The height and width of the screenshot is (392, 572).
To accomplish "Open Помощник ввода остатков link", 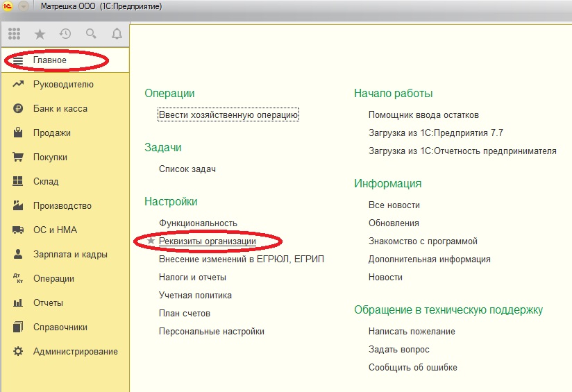I will (x=423, y=115).
